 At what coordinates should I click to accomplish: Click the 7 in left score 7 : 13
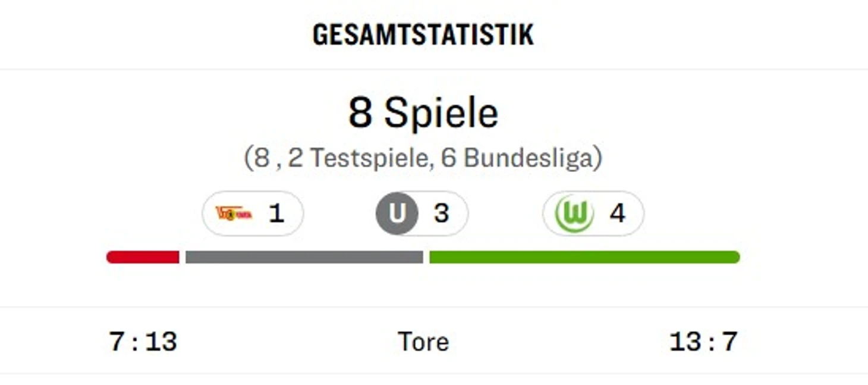(117, 342)
